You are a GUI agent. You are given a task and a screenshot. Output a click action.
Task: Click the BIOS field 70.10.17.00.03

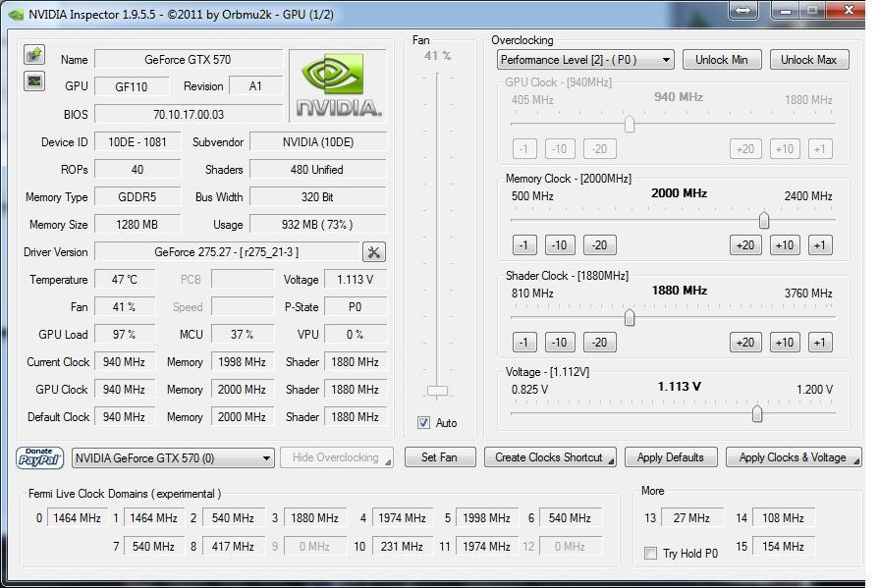pyautogui.click(x=189, y=114)
